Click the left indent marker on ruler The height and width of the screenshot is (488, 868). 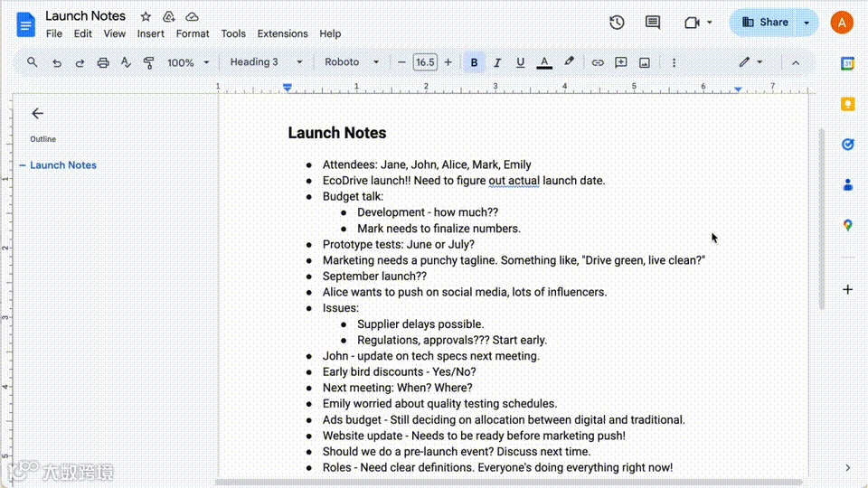click(x=288, y=88)
